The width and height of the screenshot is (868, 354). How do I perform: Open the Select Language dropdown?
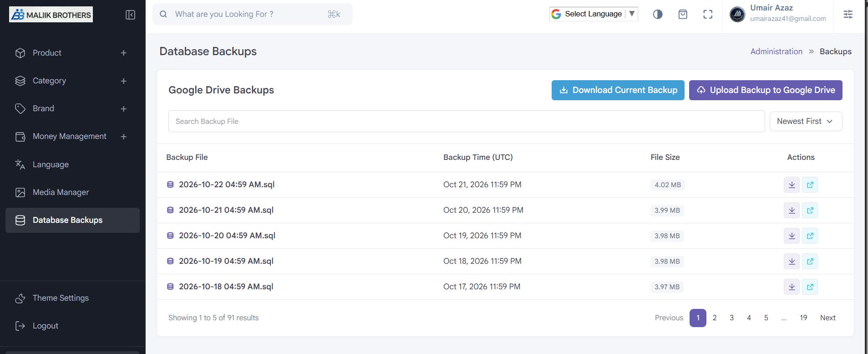tap(594, 14)
